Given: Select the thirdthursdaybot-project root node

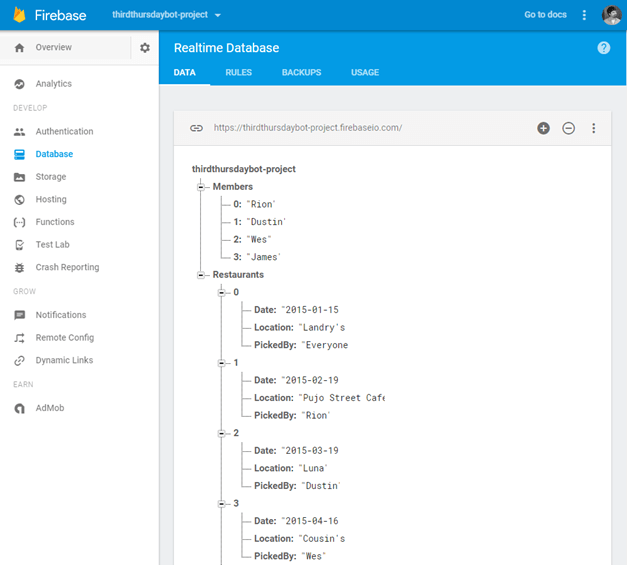Looking at the screenshot, I should (244, 169).
